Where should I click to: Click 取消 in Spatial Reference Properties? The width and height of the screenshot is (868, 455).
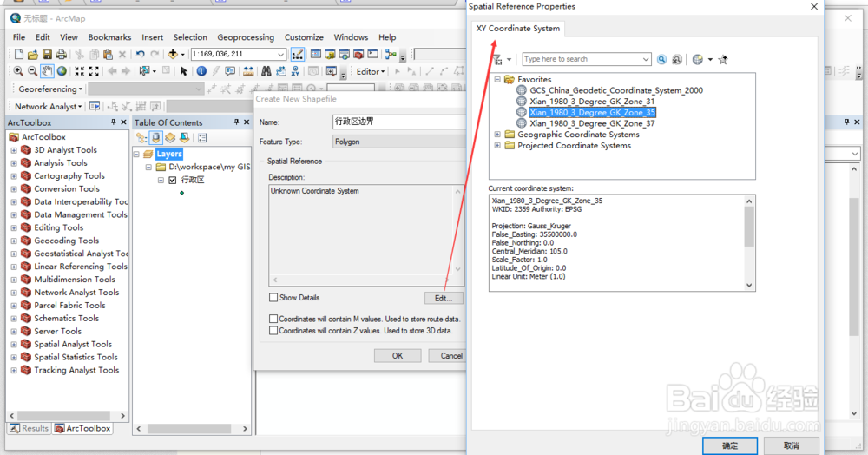point(792,445)
